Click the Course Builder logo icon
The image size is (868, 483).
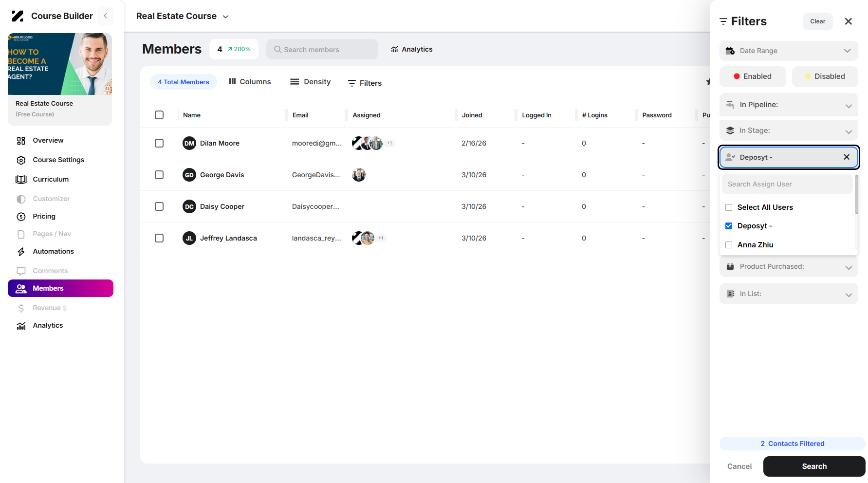click(18, 16)
